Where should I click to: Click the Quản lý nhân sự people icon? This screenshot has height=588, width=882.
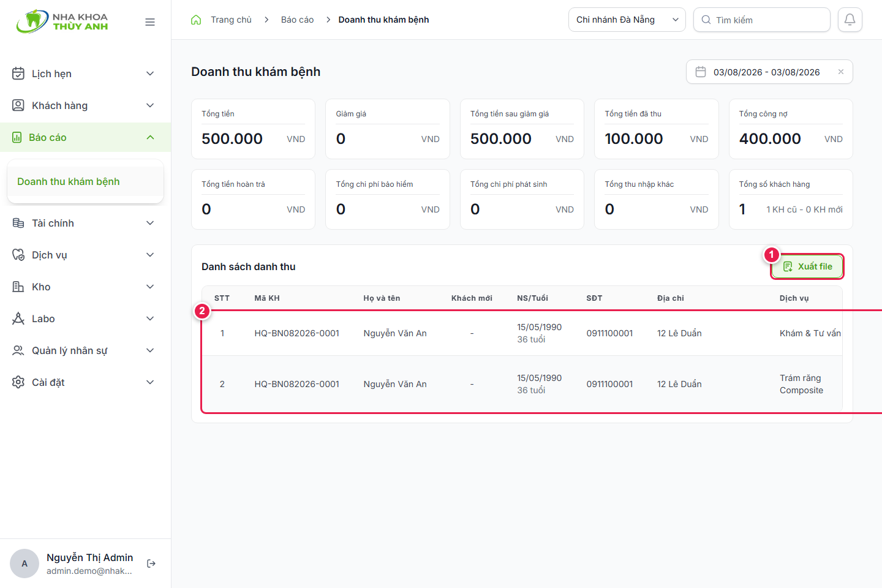coord(18,350)
